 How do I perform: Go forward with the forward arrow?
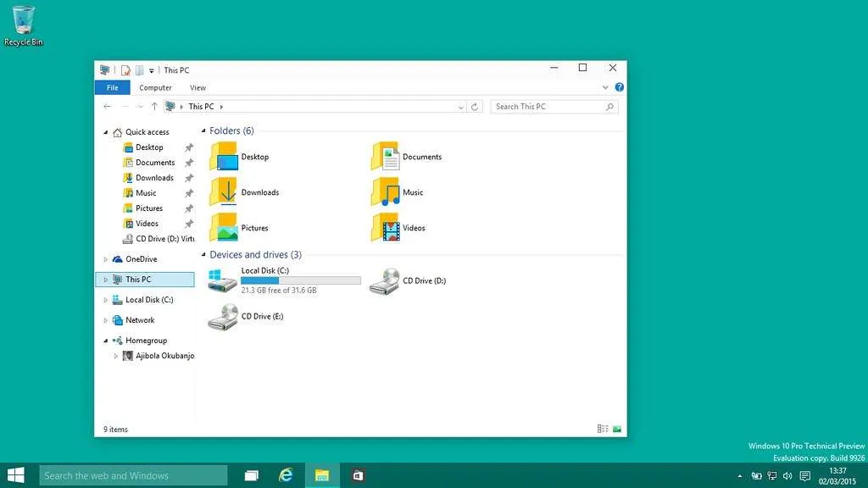coord(125,106)
